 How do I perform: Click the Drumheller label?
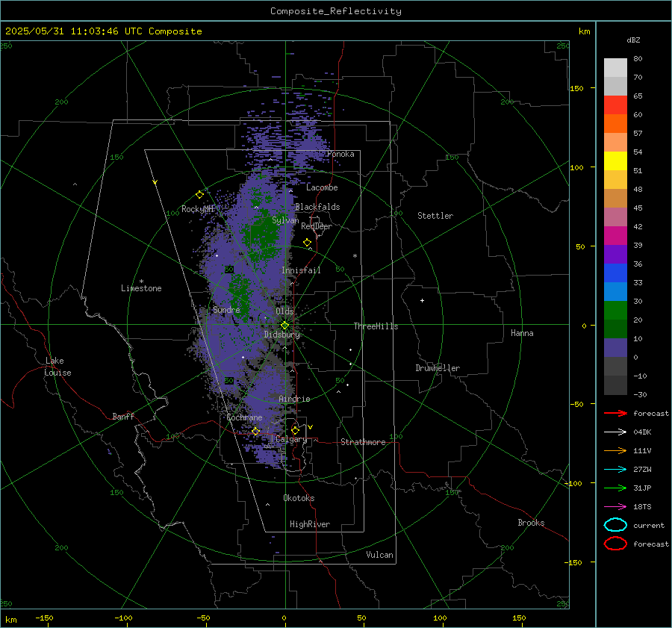[438, 368]
